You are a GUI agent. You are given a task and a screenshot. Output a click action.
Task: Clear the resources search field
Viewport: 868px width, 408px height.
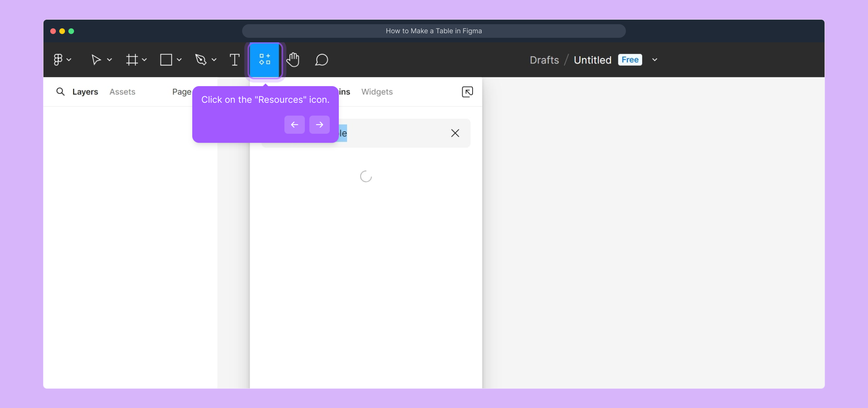pyautogui.click(x=455, y=133)
